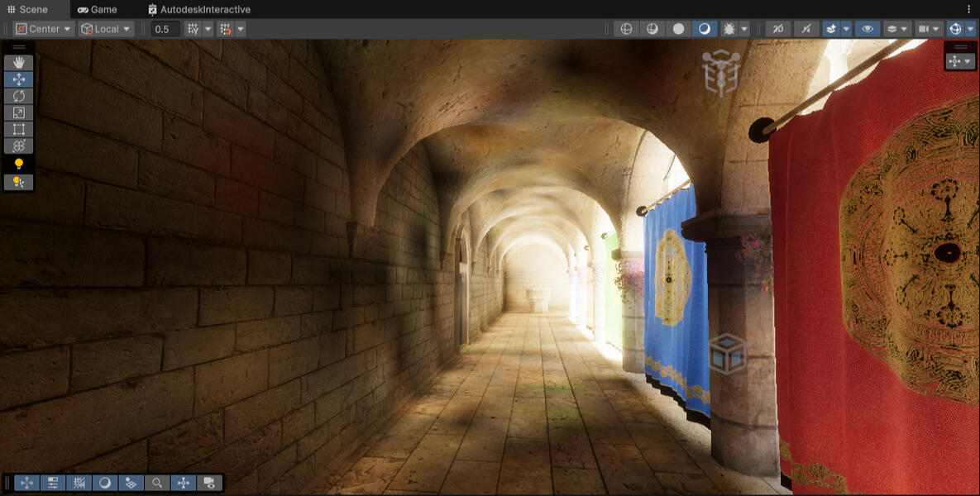Screen dimensions: 980x496
Task: Click the wireframe draw mode icon
Action: tap(626, 29)
